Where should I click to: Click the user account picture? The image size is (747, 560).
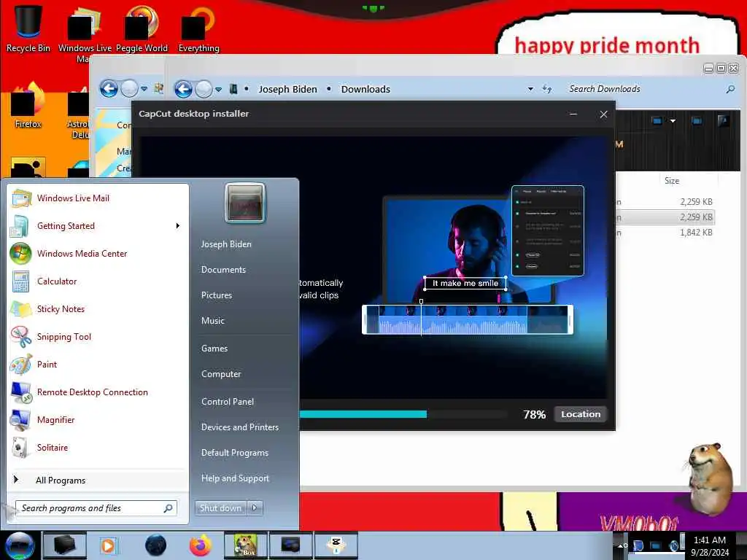245,203
